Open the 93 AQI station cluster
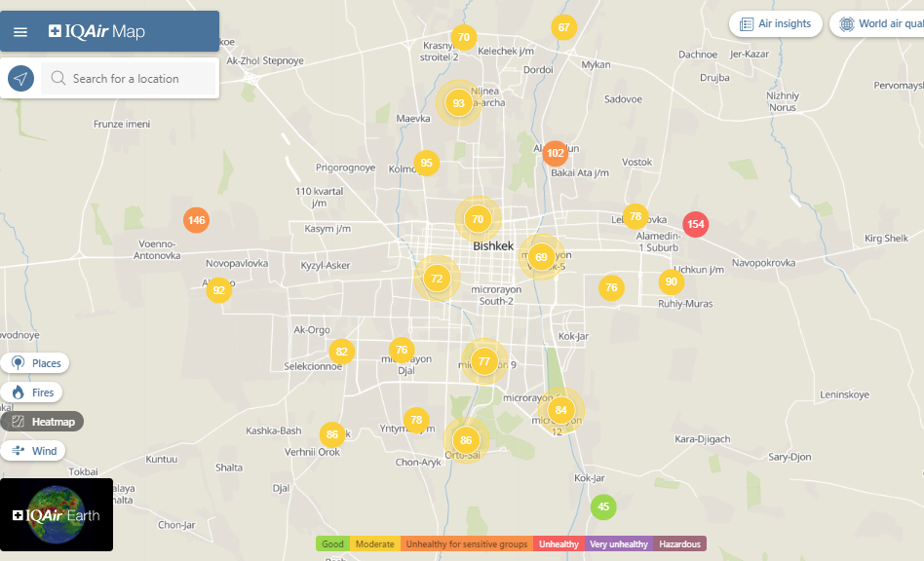 pyautogui.click(x=458, y=103)
